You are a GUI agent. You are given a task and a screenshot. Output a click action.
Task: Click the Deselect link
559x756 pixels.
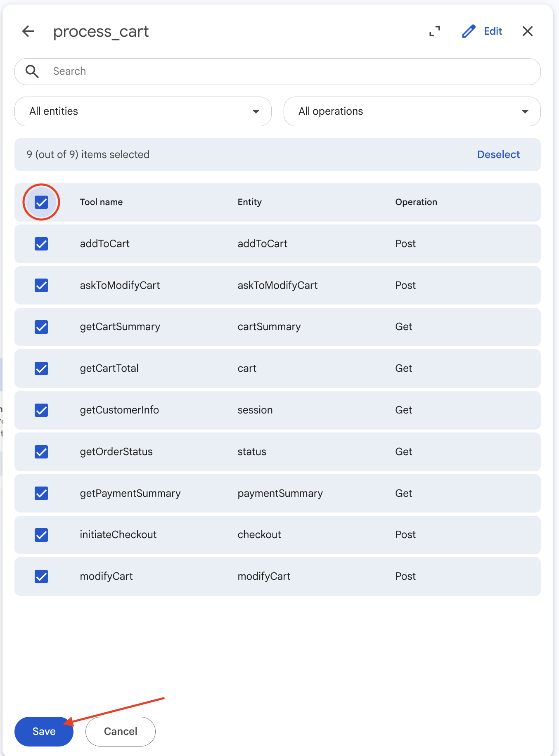tap(498, 154)
